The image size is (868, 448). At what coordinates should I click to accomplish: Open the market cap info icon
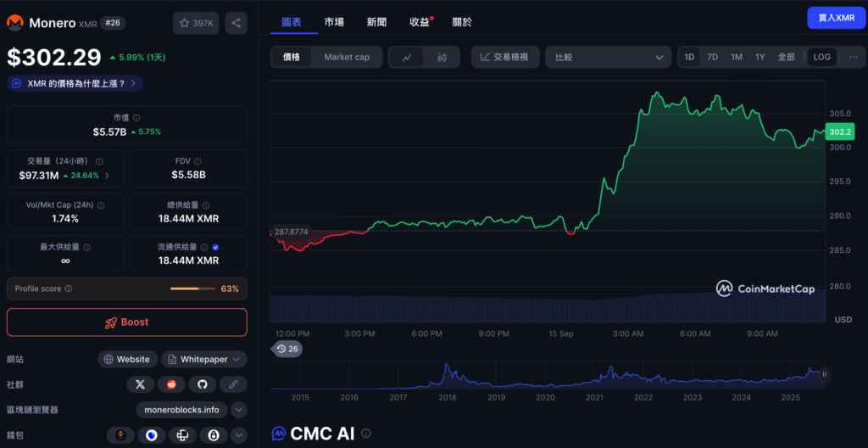point(136,118)
